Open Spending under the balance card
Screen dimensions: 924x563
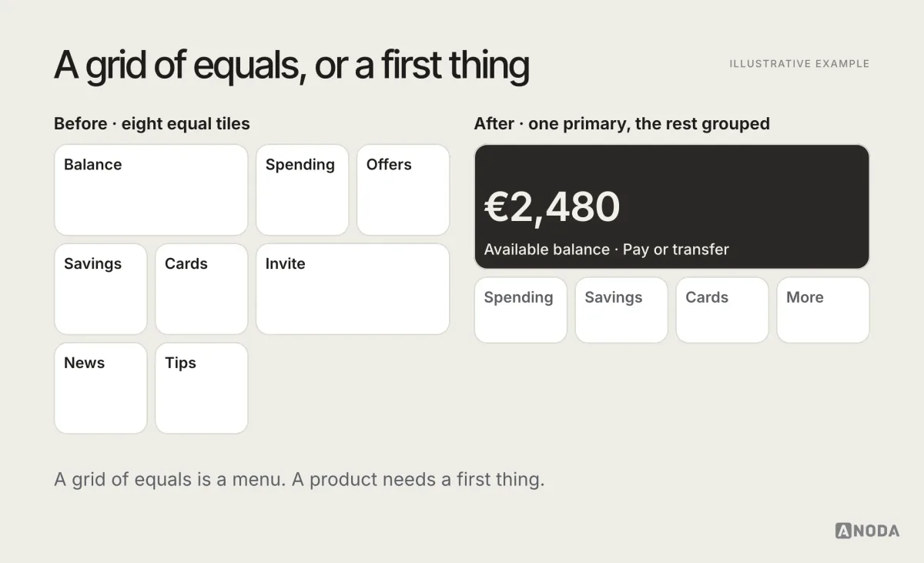pos(521,310)
